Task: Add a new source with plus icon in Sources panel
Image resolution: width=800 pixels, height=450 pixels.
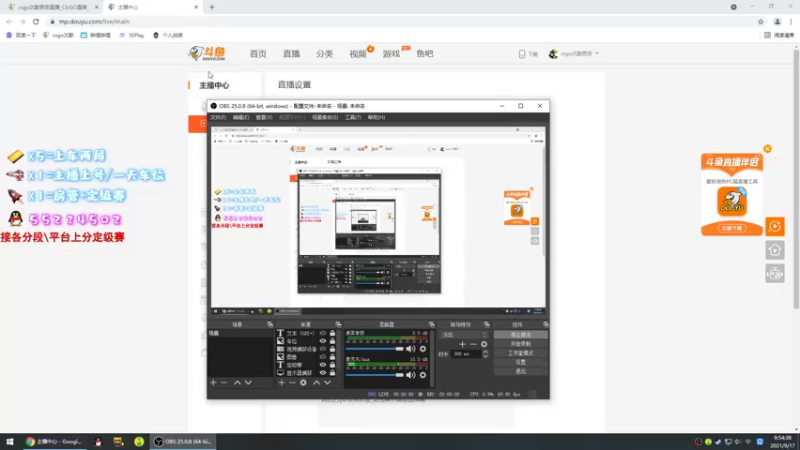Action: coord(282,383)
